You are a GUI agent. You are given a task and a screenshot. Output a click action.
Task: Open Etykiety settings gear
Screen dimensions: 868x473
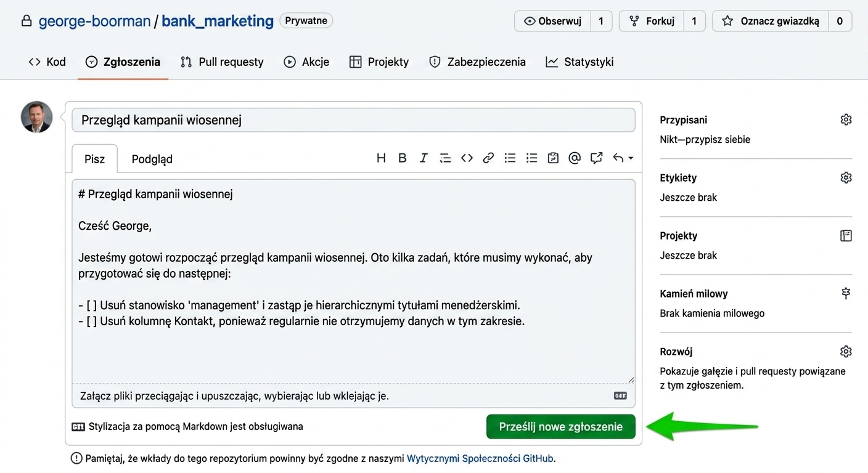[x=846, y=177]
